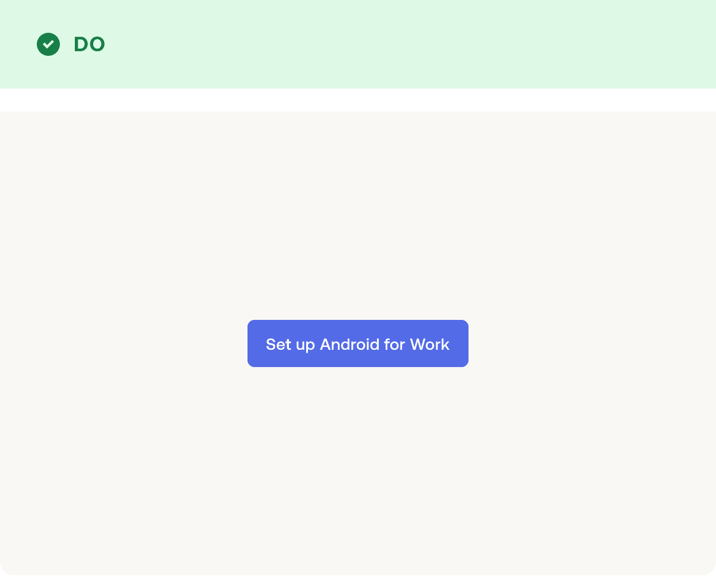The width and height of the screenshot is (716, 588).
Task: Activate the blue Android for Work button
Action: point(358,343)
